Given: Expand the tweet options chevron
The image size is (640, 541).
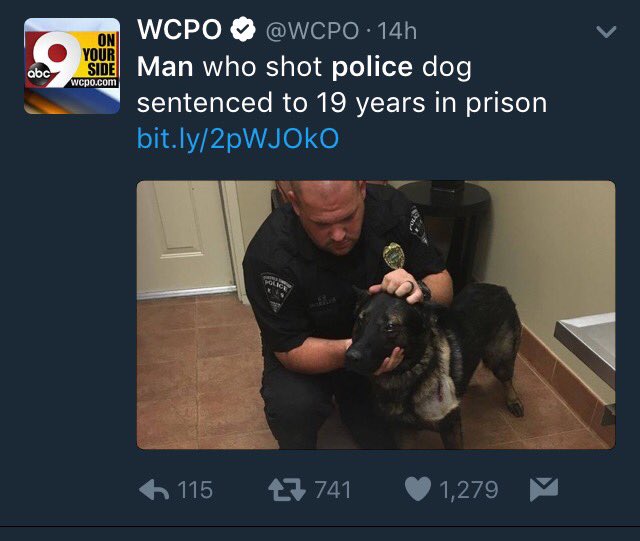Looking at the screenshot, I should pos(606,31).
